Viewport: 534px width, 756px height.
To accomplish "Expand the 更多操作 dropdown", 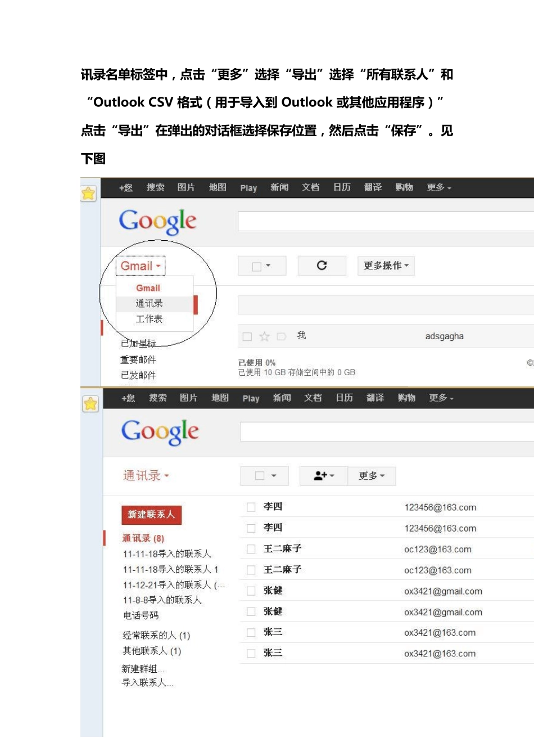I will [386, 265].
